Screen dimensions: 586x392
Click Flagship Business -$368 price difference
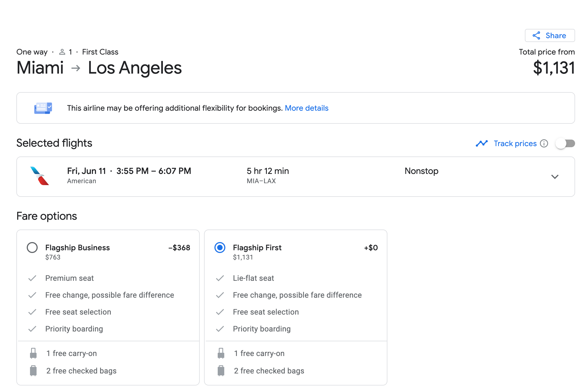(x=179, y=248)
